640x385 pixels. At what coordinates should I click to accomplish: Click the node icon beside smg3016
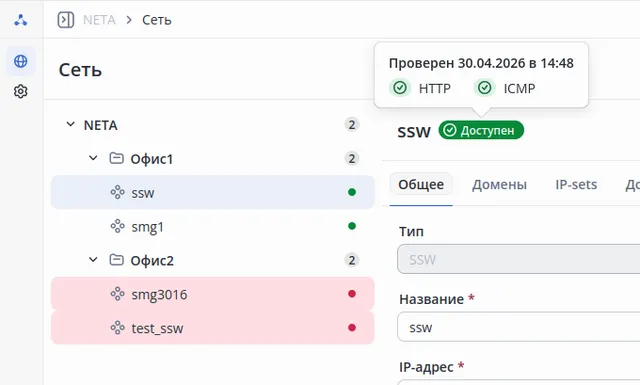(118, 294)
